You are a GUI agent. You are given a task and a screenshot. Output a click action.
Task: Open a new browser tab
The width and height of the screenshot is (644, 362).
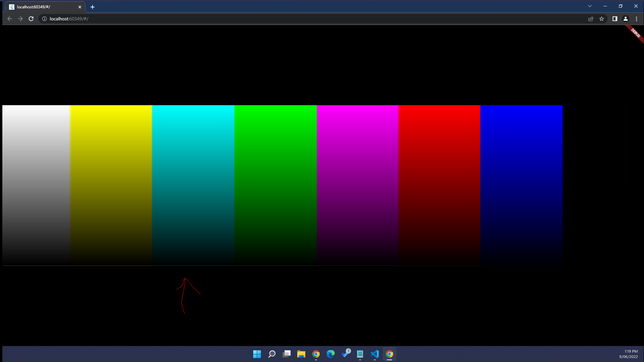(93, 7)
